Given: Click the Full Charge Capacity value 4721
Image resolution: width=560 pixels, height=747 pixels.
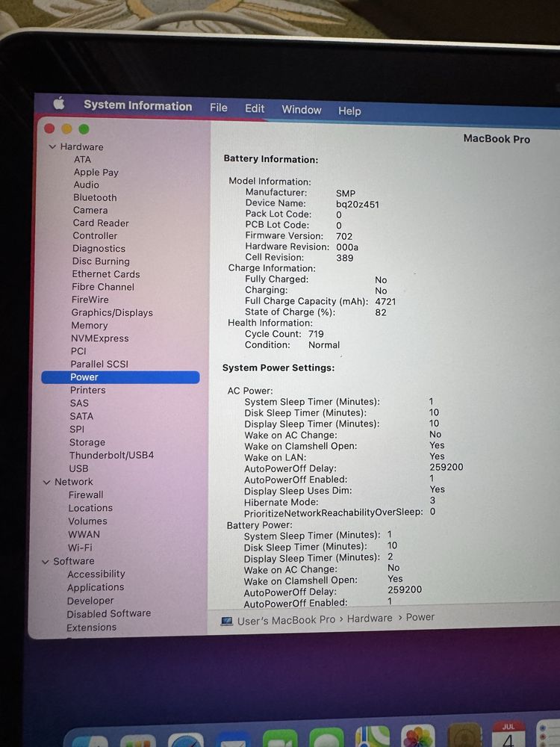Looking at the screenshot, I should click(385, 302).
